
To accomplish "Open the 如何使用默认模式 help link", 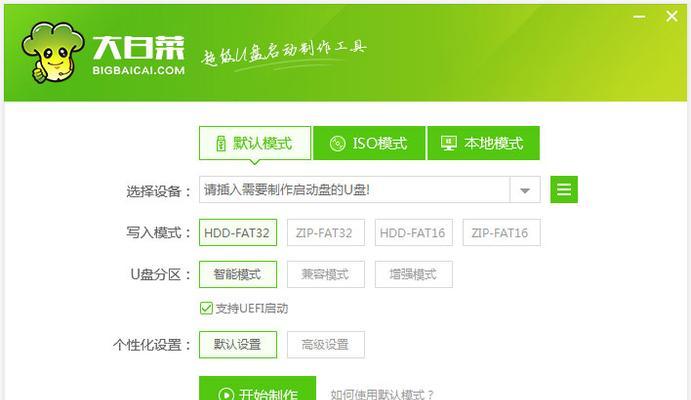I will tap(382, 394).
